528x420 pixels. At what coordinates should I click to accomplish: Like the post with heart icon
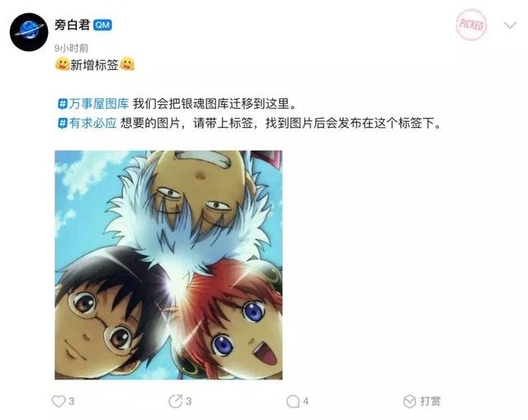(x=59, y=401)
